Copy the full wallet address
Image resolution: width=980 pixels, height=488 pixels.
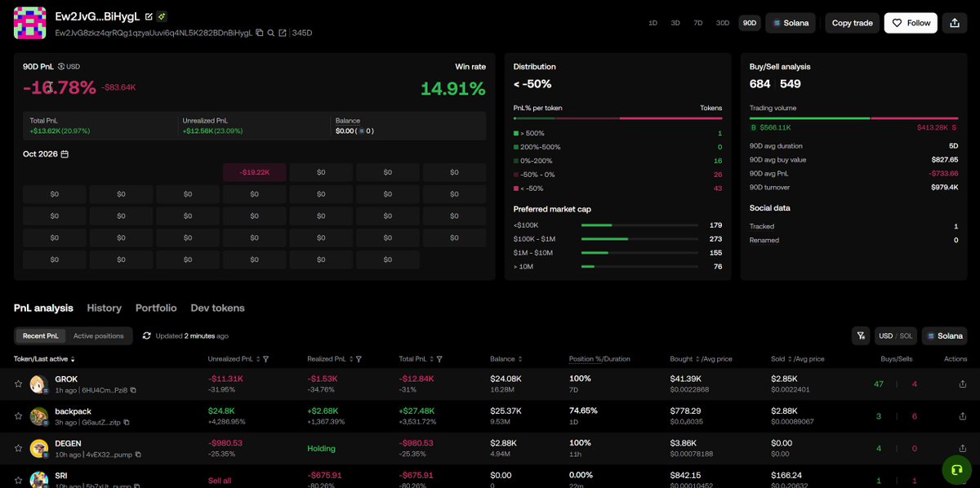pyautogui.click(x=259, y=33)
